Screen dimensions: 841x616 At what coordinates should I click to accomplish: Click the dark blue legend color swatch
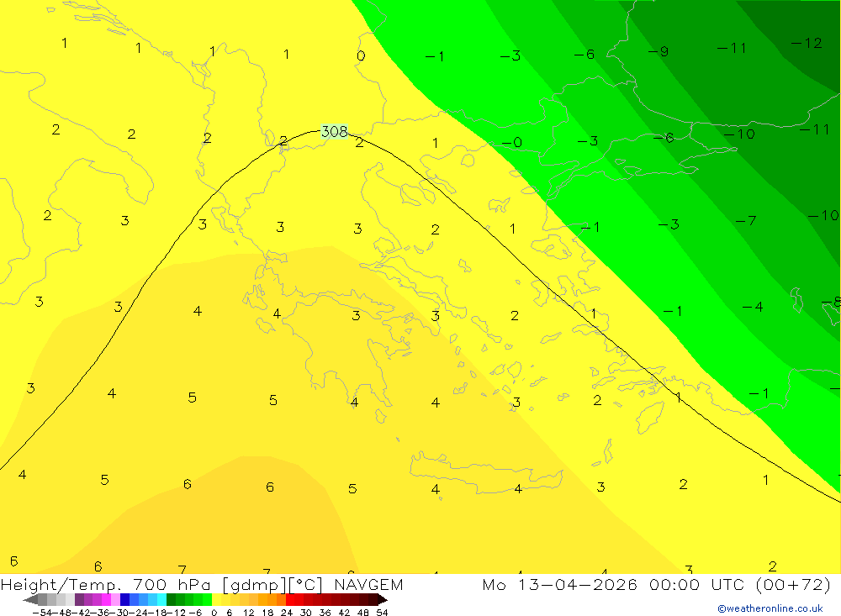pyautogui.click(x=124, y=600)
